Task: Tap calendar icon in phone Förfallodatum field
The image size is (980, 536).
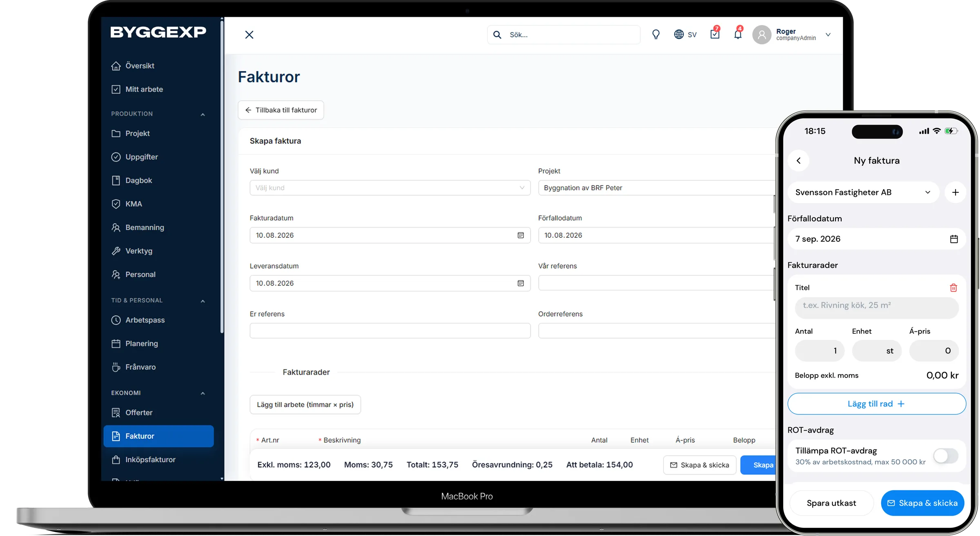Action: pyautogui.click(x=954, y=239)
